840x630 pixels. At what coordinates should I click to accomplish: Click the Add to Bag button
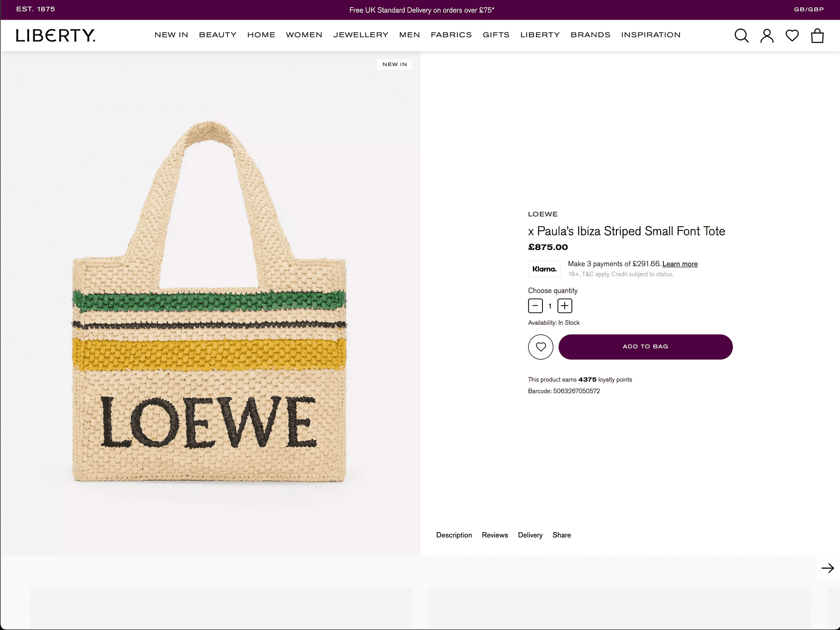[x=645, y=347]
